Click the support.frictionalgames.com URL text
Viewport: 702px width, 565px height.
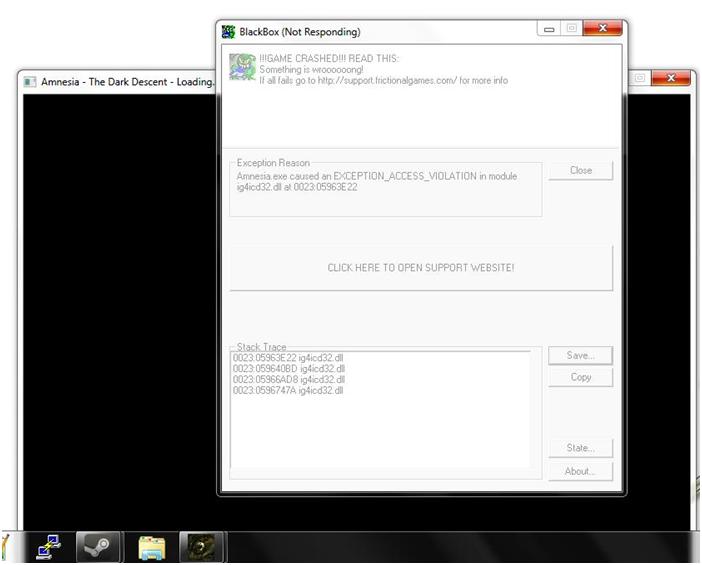(x=387, y=81)
